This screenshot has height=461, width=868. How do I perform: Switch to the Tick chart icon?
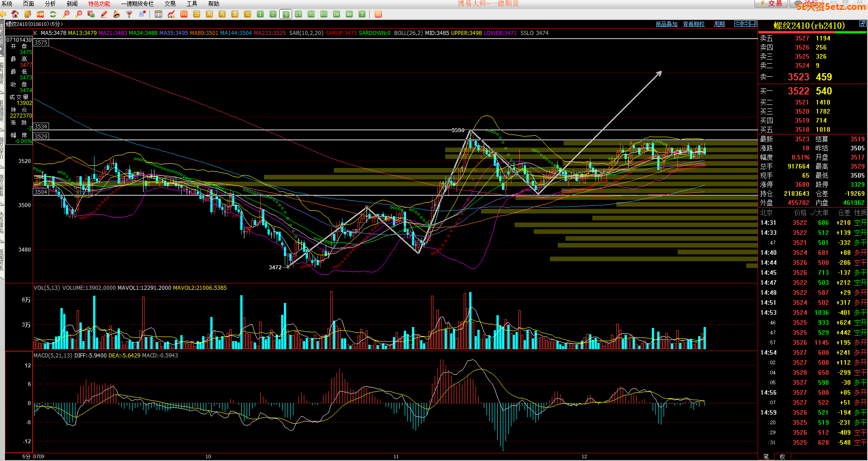point(184,14)
